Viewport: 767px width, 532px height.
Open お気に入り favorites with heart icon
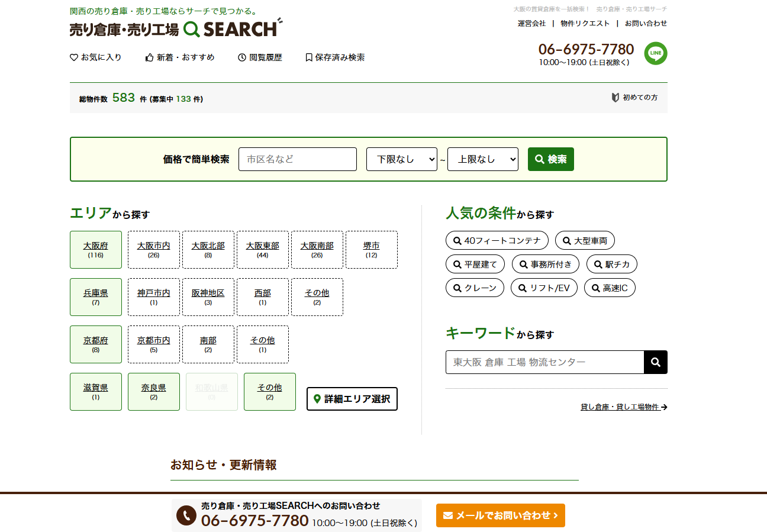point(96,57)
